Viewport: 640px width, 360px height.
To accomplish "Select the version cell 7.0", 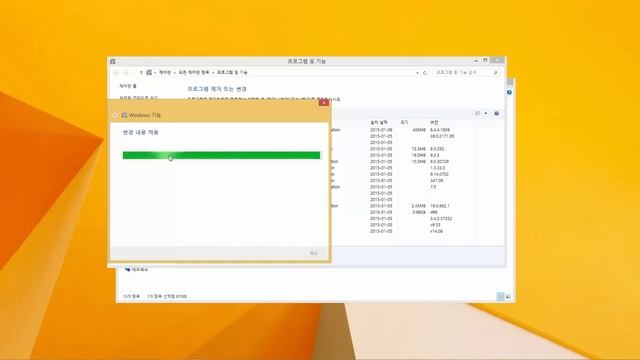I will click(x=433, y=187).
